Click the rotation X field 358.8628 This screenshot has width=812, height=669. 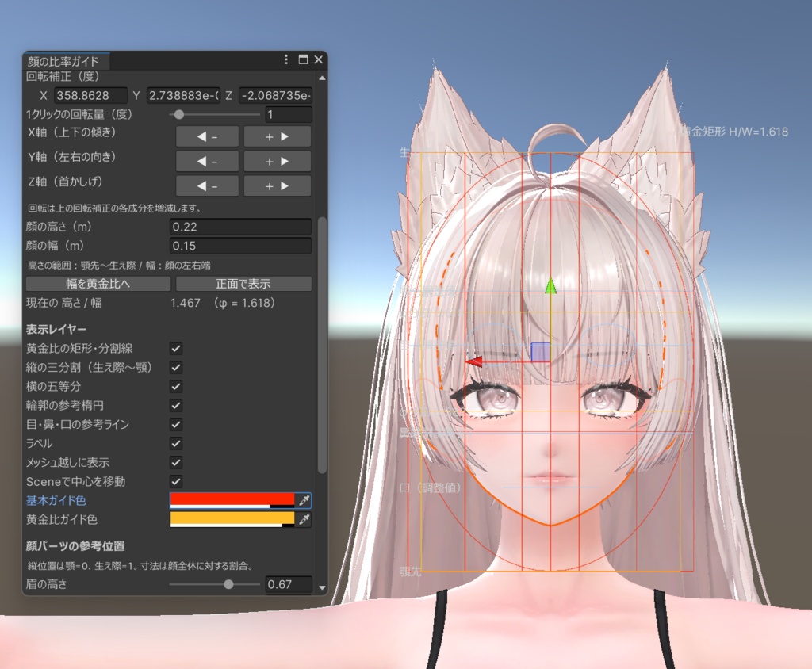pos(90,95)
